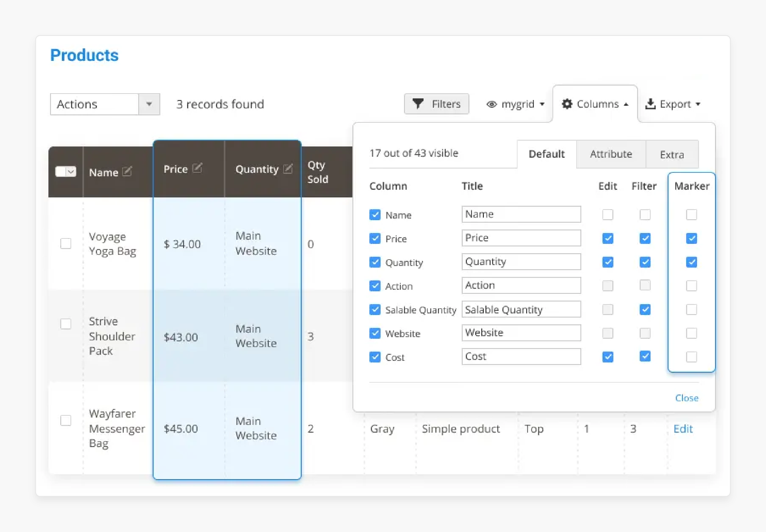The image size is (766, 532).
Task: Click the Salable Quantity title input field
Action: click(521, 309)
